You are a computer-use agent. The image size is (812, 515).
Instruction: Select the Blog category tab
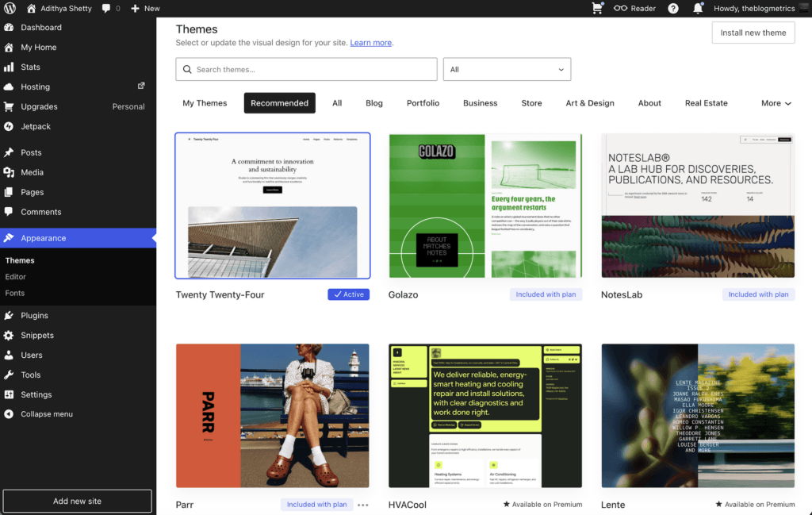(x=374, y=103)
